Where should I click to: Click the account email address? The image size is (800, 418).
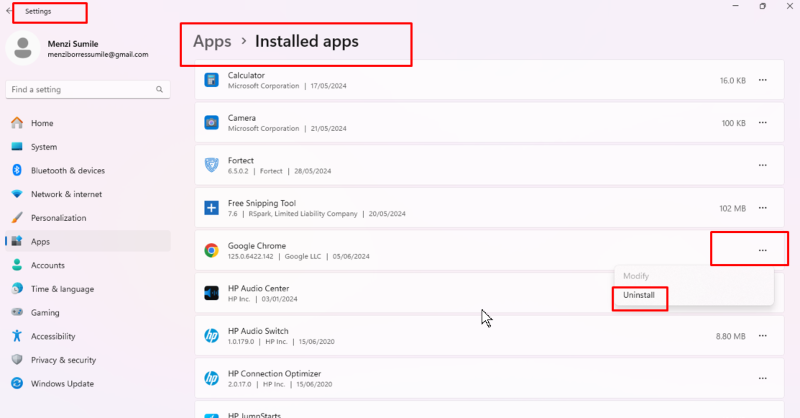(98, 55)
